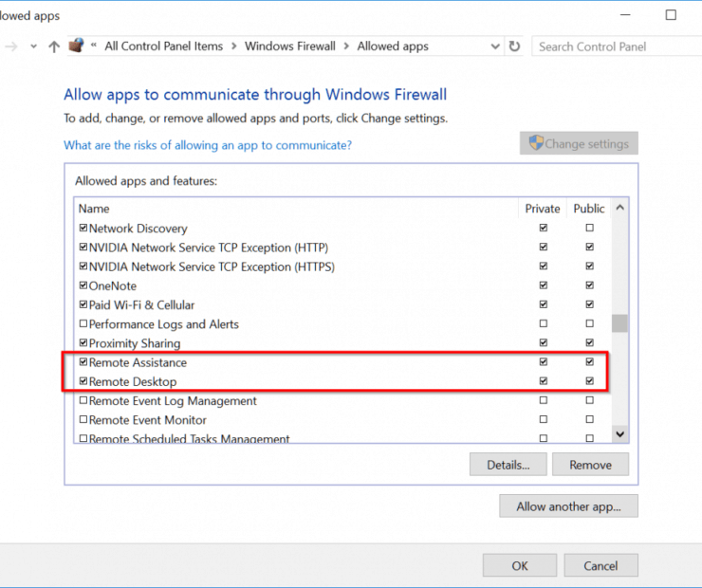Go to Windows Firewall breadcrumb
This screenshot has height=588, width=702.
(x=290, y=46)
